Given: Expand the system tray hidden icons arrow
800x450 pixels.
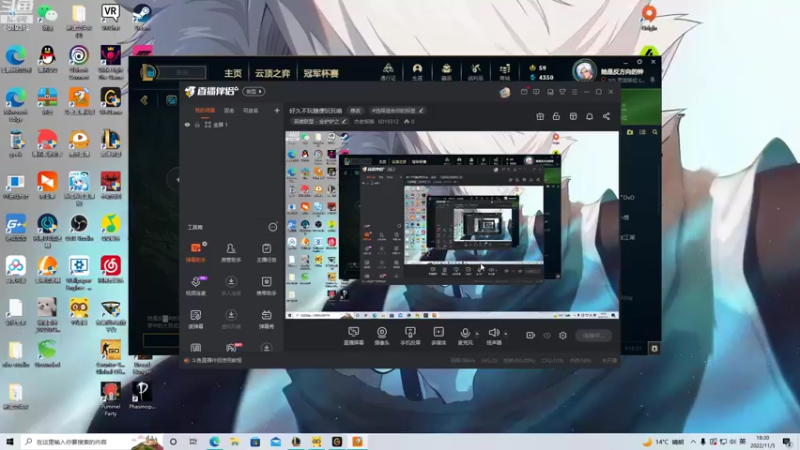Looking at the screenshot, I should point(693,441).
